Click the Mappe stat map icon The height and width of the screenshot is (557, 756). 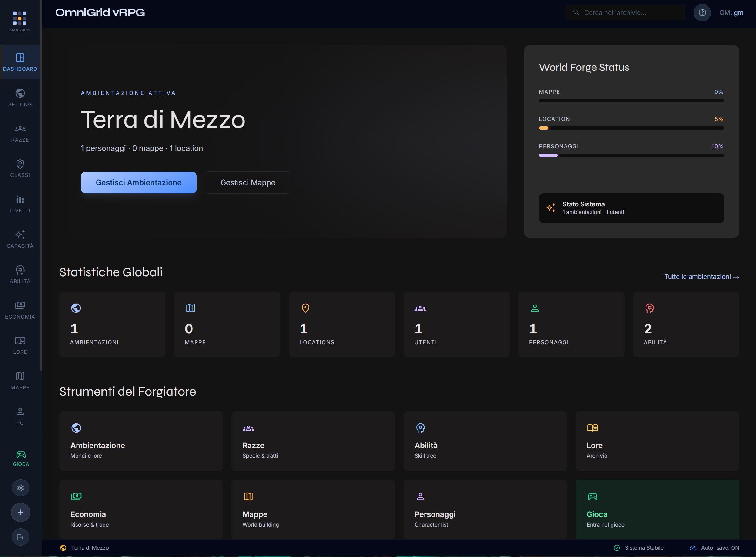pyautogui.click(x=191, y=308)
